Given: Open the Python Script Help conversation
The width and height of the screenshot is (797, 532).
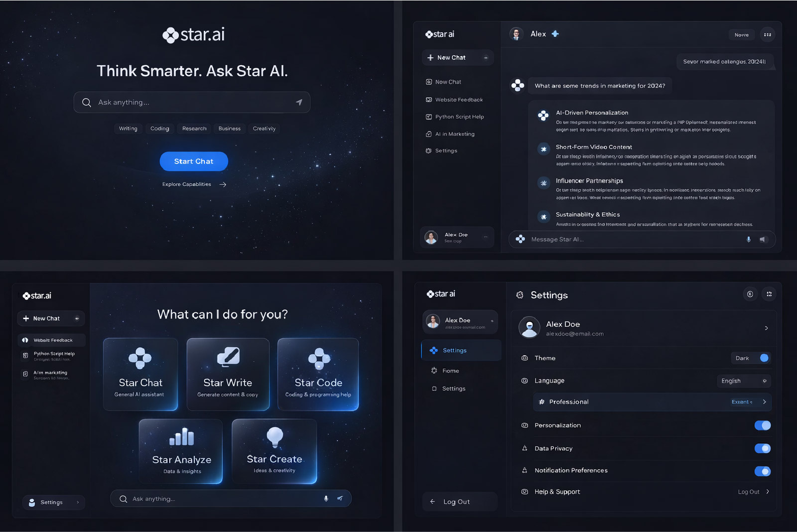Looking at the screenshot, I should pyautogui.click(x=459, y=117).
